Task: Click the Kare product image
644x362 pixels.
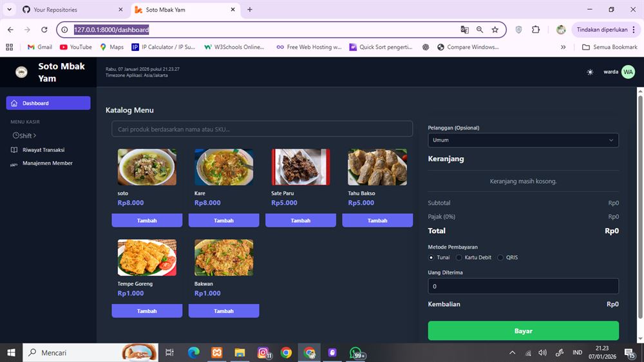Action: (x=224, y=167)
